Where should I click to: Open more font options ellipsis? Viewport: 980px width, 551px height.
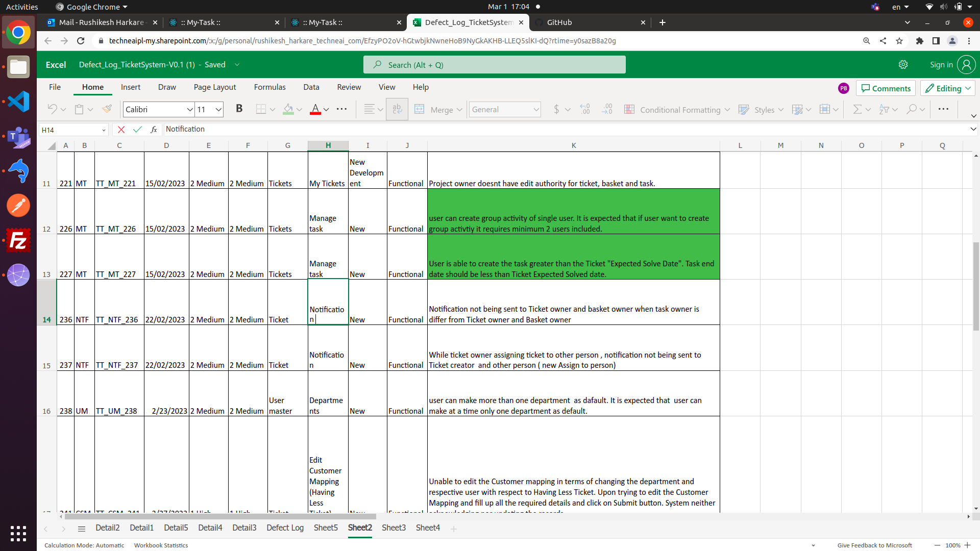coord(342,109)
